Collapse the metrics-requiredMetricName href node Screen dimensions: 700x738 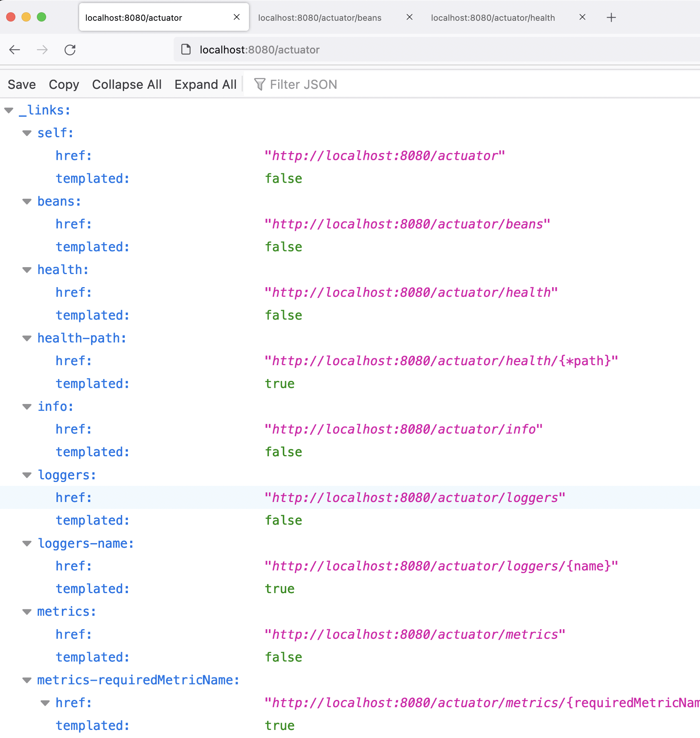coord(46,703)
